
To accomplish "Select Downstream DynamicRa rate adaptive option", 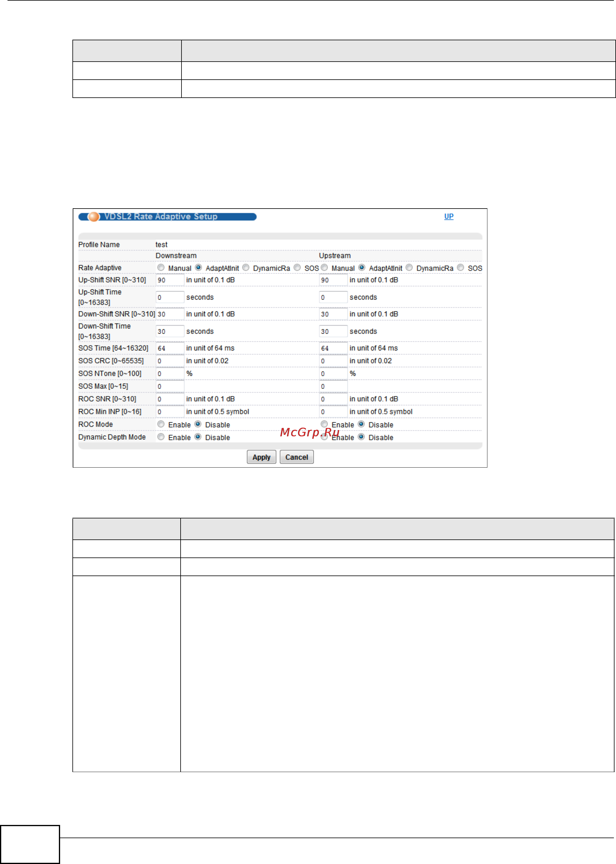I will pos(246,268).
